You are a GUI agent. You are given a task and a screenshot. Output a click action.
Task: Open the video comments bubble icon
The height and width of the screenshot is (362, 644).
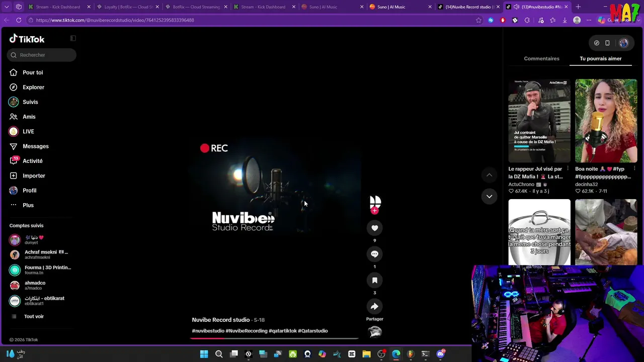click(x=374, y=254)
